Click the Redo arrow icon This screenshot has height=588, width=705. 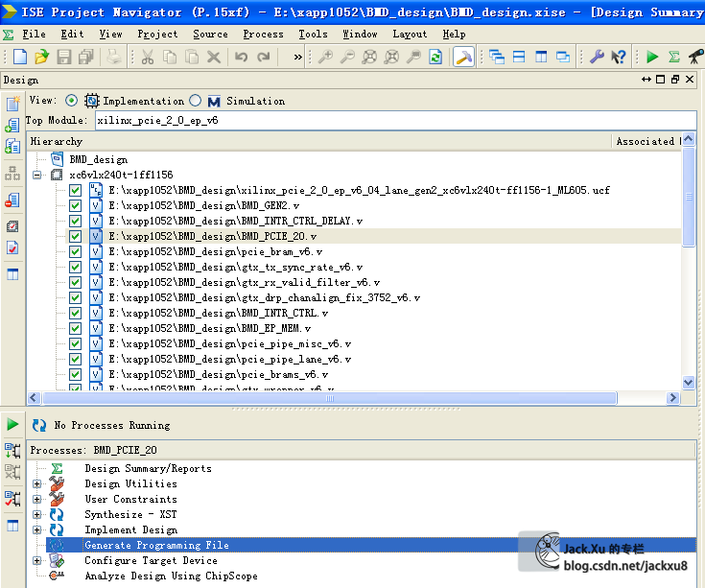(x=264, y=57)
